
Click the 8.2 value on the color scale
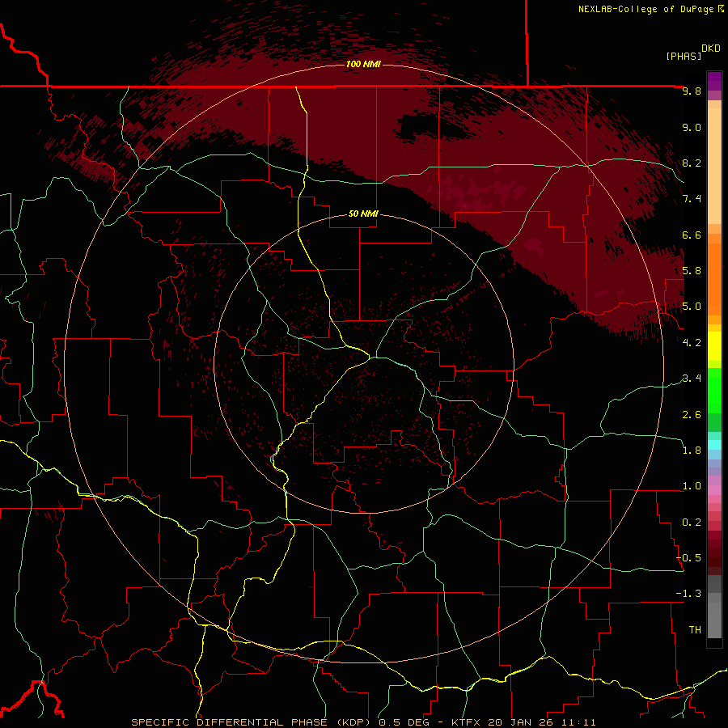(x=692, y=163)
